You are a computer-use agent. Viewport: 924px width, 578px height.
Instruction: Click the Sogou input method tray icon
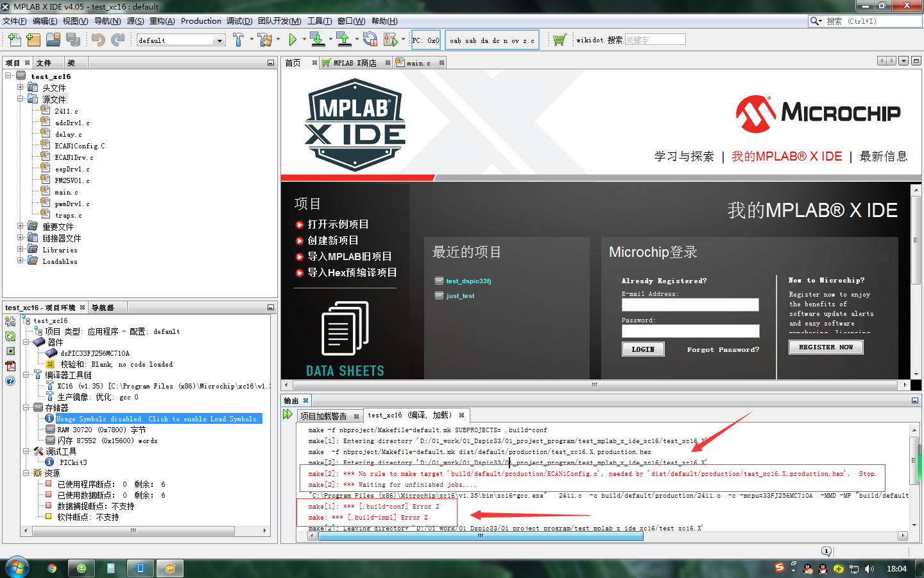[x=780, y=568]
